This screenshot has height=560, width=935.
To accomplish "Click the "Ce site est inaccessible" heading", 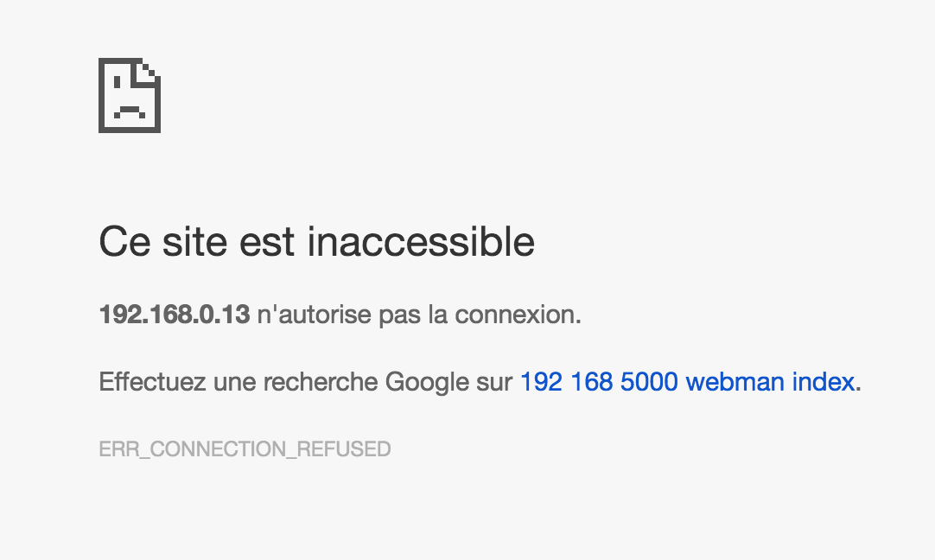I will coord(316,242).
